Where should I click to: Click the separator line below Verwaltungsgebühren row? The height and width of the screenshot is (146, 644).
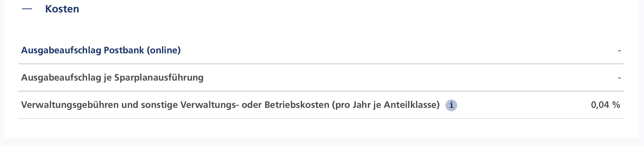coord(321,118)
